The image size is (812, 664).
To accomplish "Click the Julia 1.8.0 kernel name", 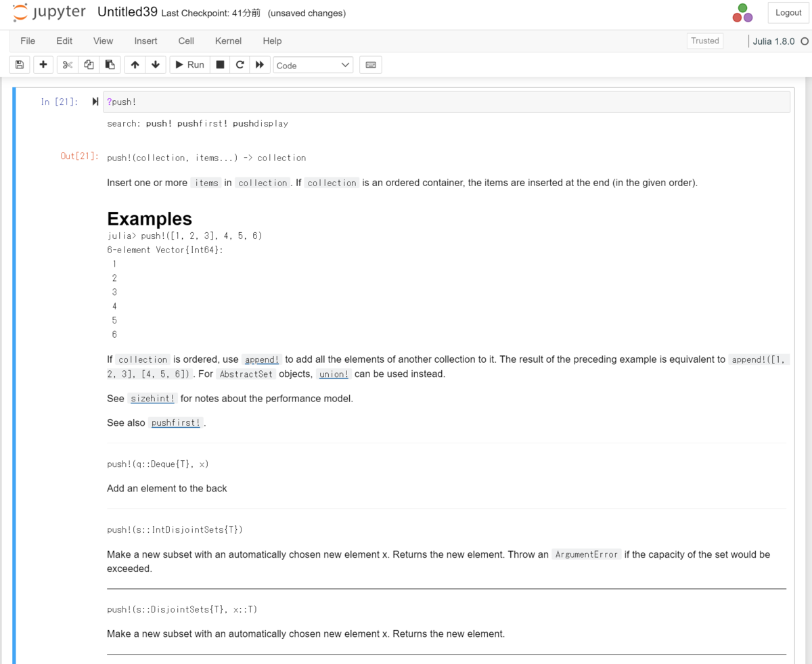I will pos(773,41).
